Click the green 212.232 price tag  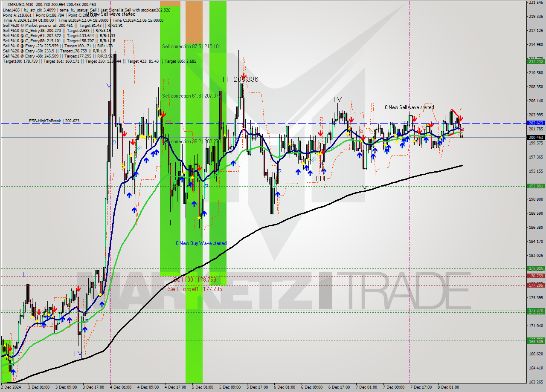point(536,61)
